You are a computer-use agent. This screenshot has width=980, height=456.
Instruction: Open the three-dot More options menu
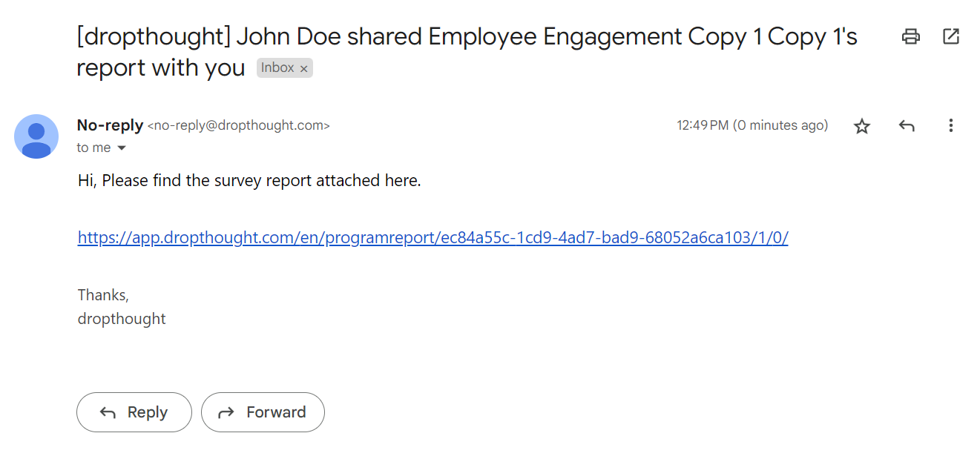click(950, 126)
